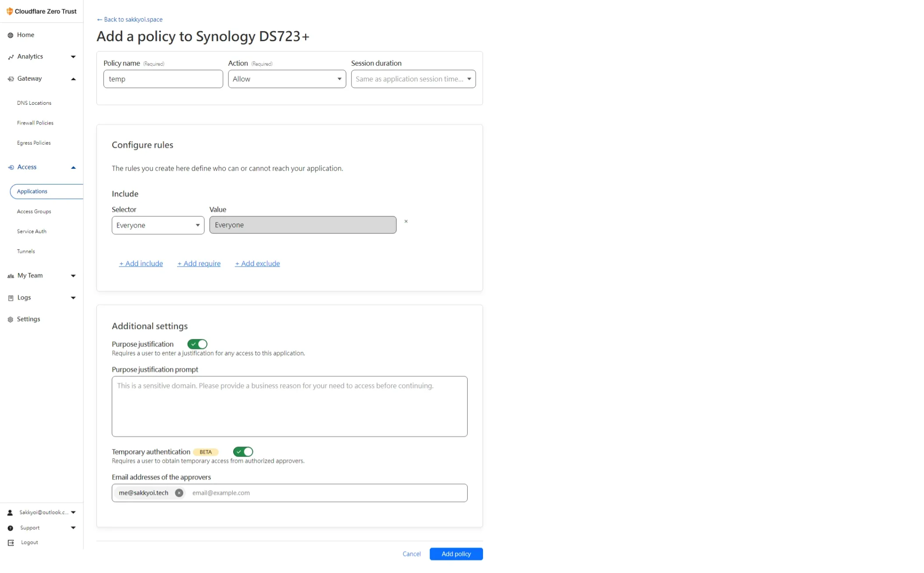Open Firewall Policies page
Viewport: 924px width, 573px height.
[35, 123]
